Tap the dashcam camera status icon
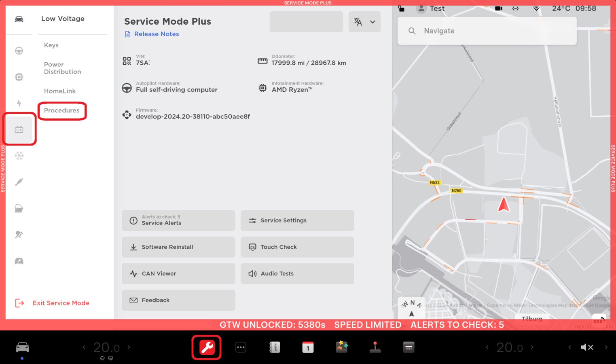The height and width of the screenshot is (364, 616). 499,8
